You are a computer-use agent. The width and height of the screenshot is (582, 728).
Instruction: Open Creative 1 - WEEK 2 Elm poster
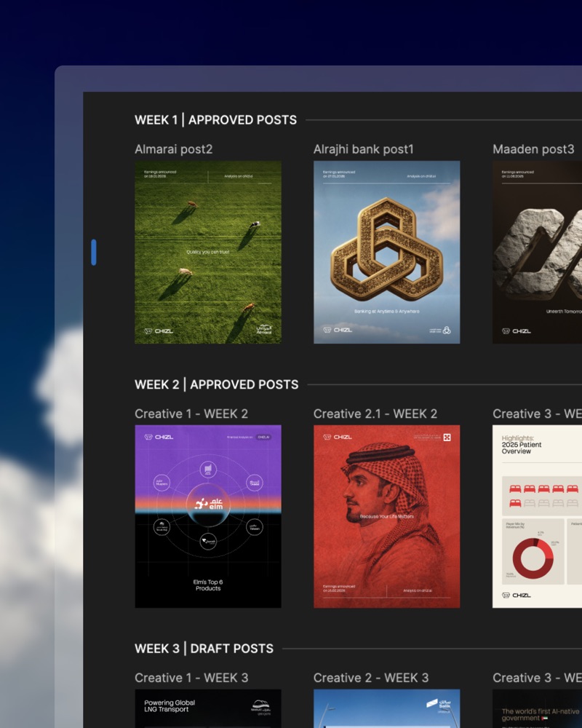point(208,516)
